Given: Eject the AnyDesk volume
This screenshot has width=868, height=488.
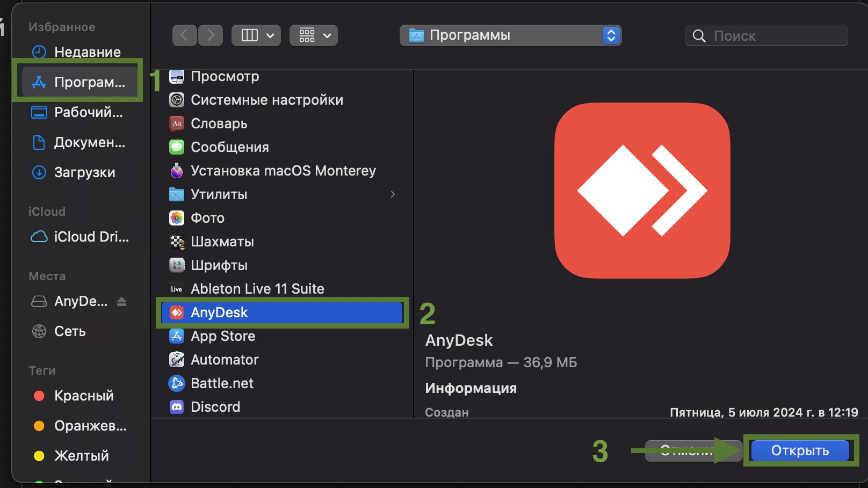Looking at the screenshot, I should pyautogui.click(x=122, y=301).
